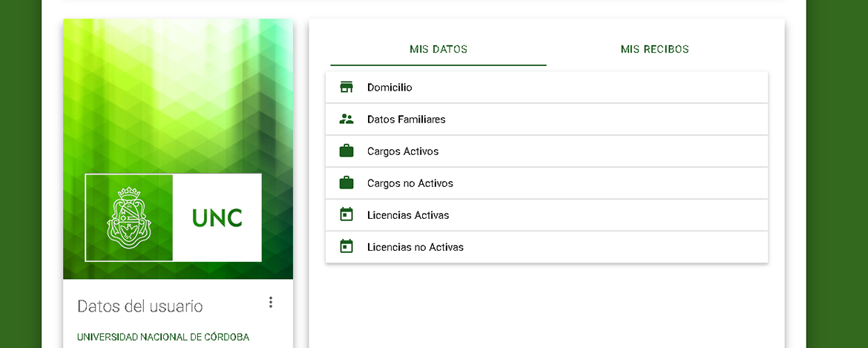Select the UNIVERSIDAD NACIONAL DE CÓRDOBA text
This screenshot has height=348, width=868.
163,337
